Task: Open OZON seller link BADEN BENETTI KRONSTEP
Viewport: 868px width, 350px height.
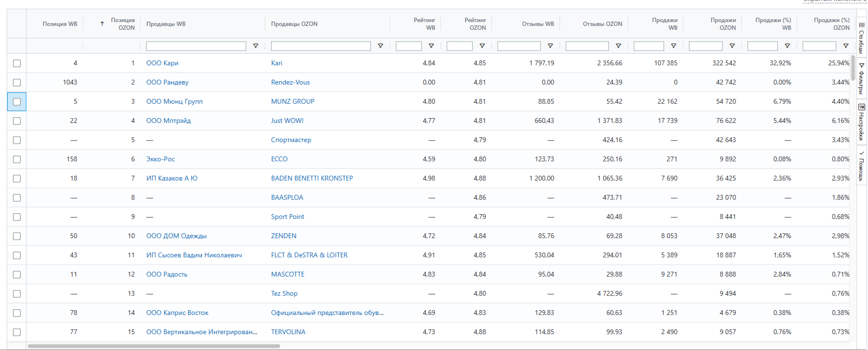Action: pyautogui.click(x=312, y=178)
